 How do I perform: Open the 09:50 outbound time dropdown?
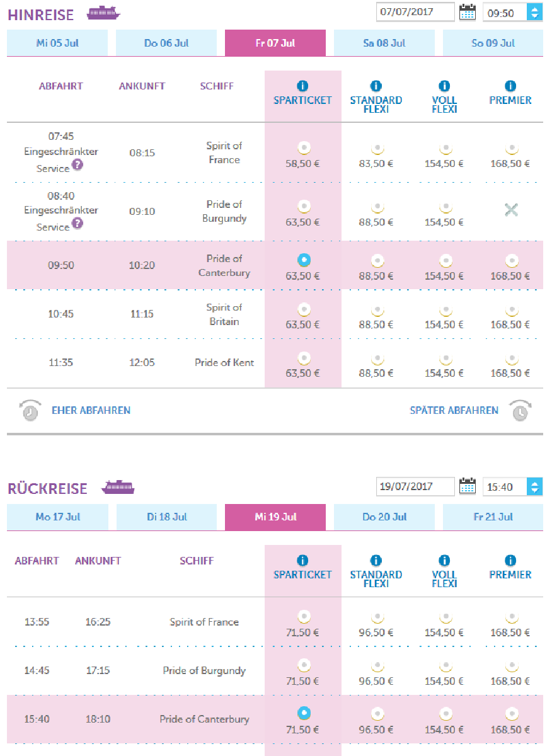[x=534, y=12]
